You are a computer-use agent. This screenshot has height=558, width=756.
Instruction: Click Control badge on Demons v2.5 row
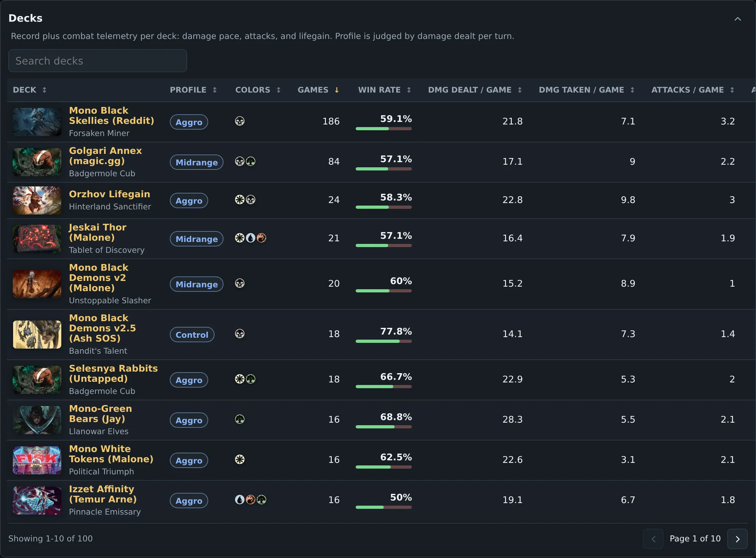tap(192, 335)
